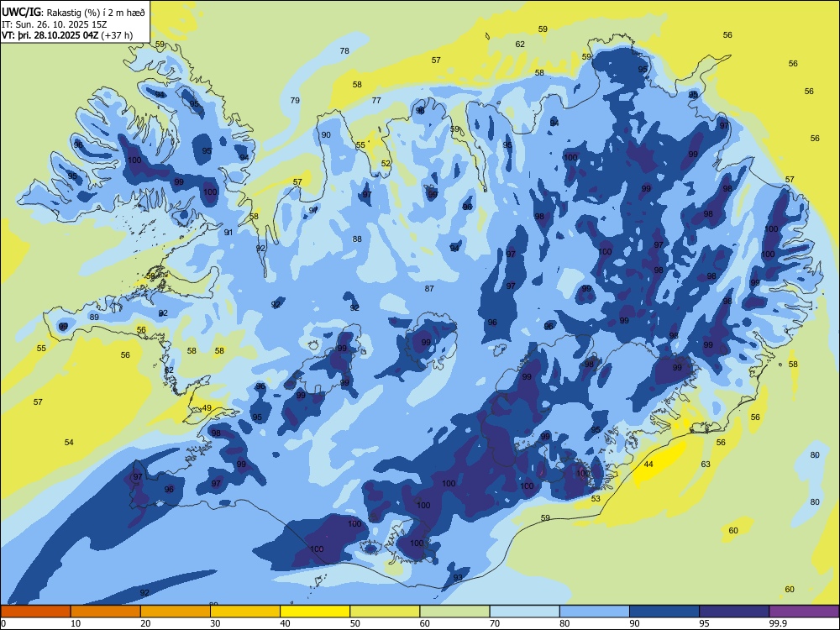Click the humidity value '88' on the map
The image size is (840, 630).
[x=357, y=239]
